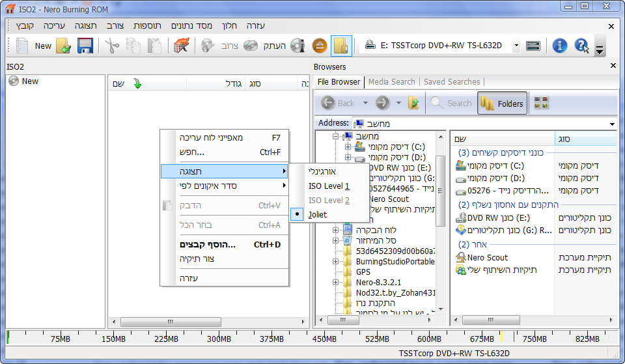Open the Forward history dropdown arrow
This screenshot has height=364, width=625.
click(x=398, y=103)
